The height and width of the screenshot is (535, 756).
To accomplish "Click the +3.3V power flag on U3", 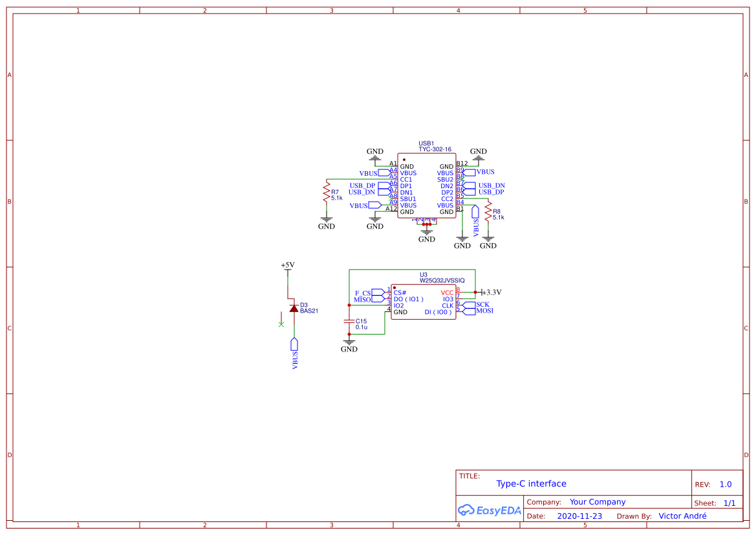I will tap(490, 291).
